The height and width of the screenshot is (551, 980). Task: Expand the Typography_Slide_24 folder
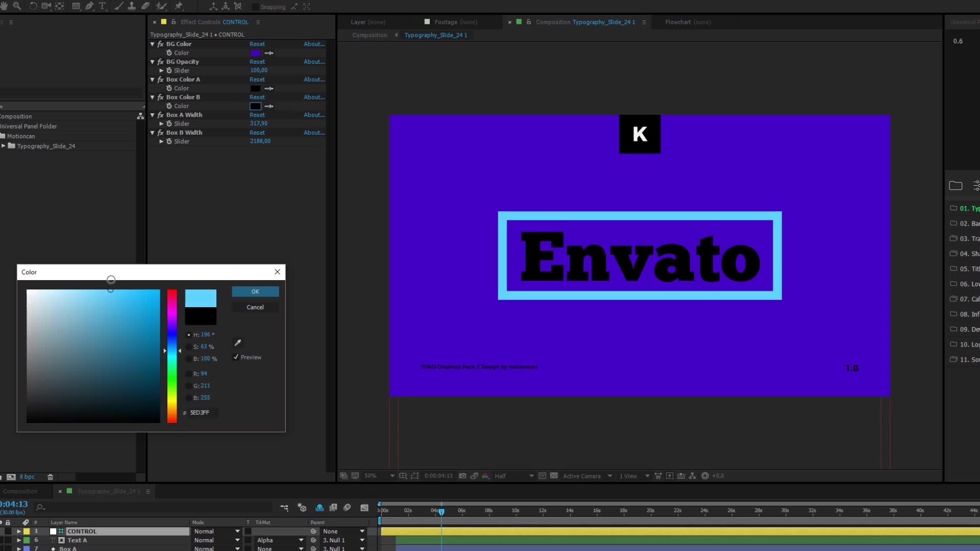(x=4, y=146)
